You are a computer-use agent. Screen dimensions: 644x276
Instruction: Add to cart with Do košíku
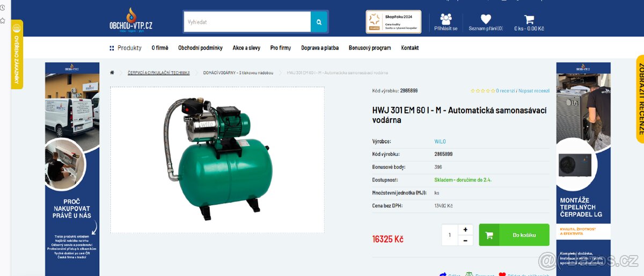514,235
